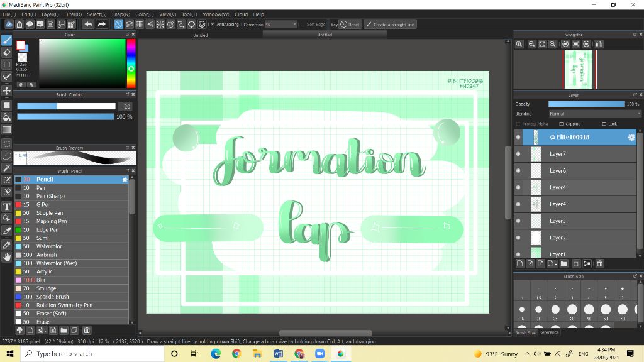Select the Brush tool in left toolbar
The height and width of the screenshot is (362, 644).
tap(6, 40)
